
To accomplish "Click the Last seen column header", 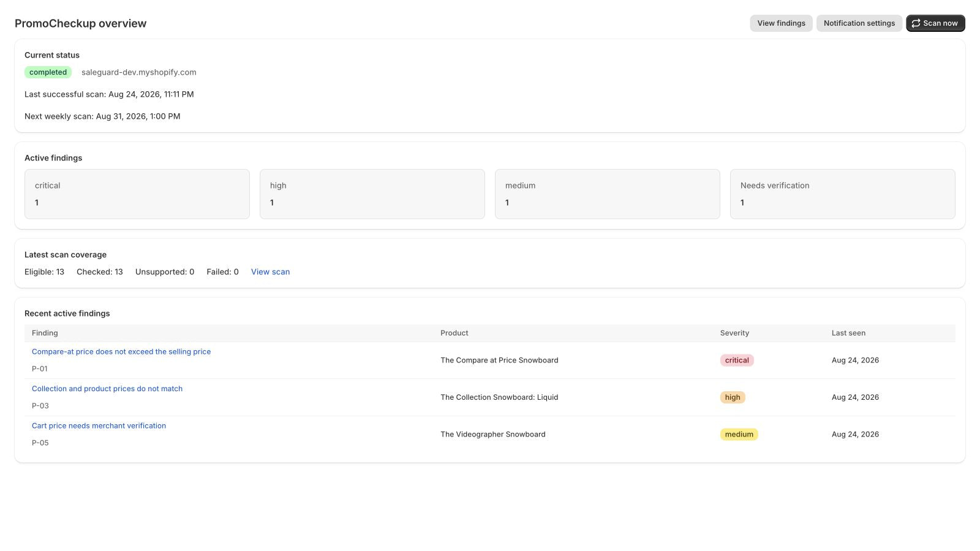I will [848, 333].
